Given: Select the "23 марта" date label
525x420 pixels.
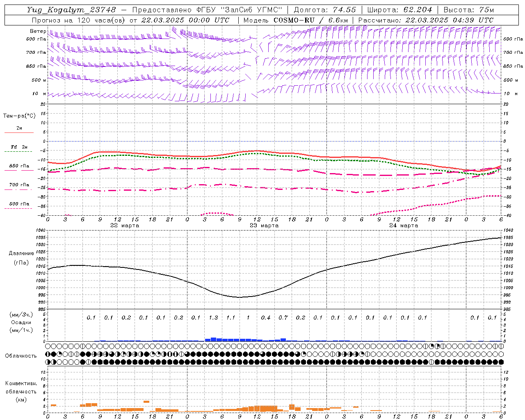Looking at the screenshot, I should click(x=264, y=226).
